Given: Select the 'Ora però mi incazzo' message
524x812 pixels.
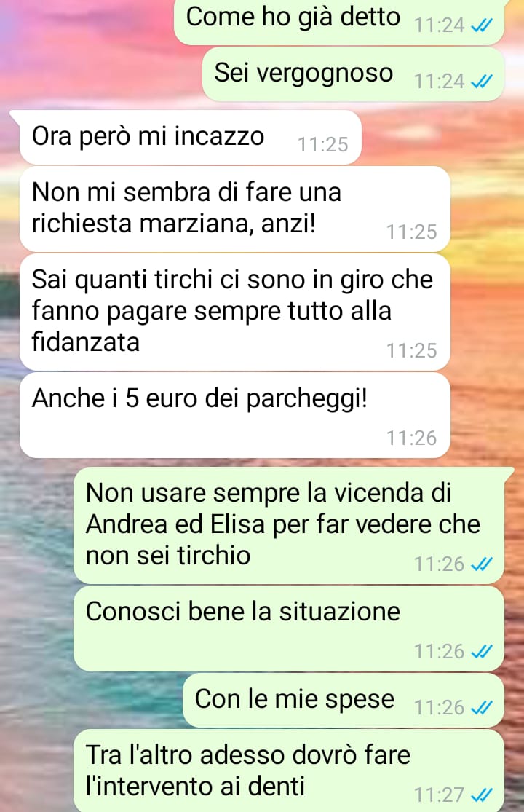Looking at the screenshot, I should [x=190, y=137].
